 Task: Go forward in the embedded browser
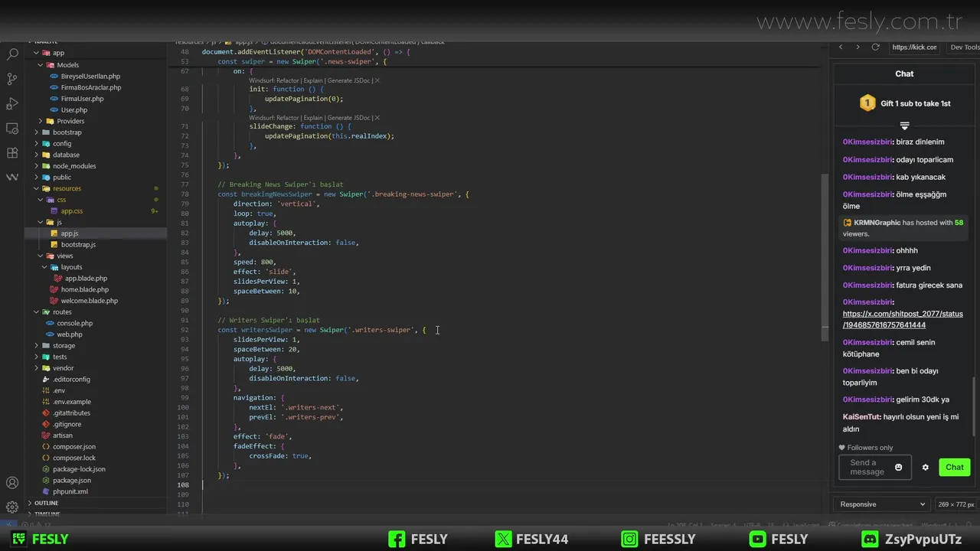click(x=857, y=47)
